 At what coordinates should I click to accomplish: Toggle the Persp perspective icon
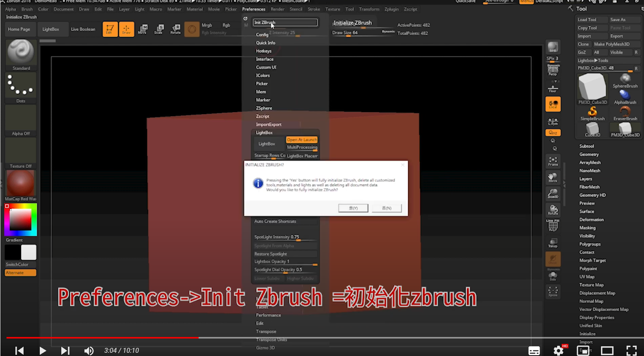553,70
